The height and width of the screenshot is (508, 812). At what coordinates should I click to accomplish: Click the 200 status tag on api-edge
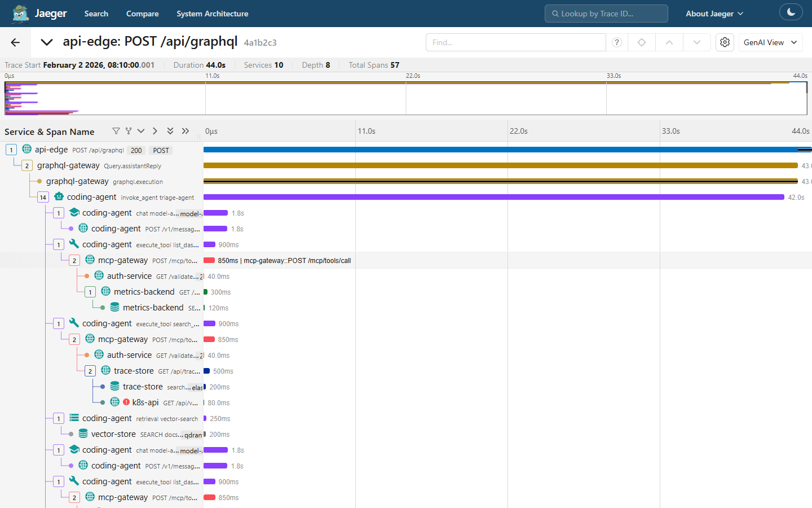[136, 150]
